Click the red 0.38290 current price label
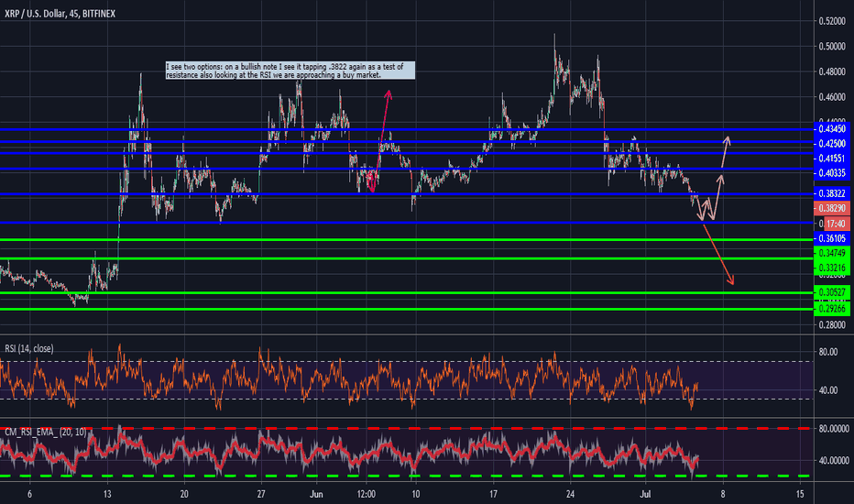This screenshot has height=504, width=854. pyautogui.click(x=832, y=208)
